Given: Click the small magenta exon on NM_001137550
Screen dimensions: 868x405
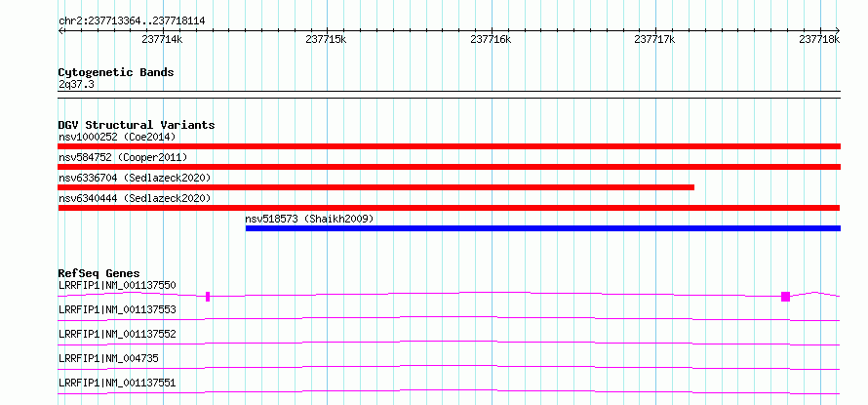Looking at the screenshot, I should (x=208, y=297).
